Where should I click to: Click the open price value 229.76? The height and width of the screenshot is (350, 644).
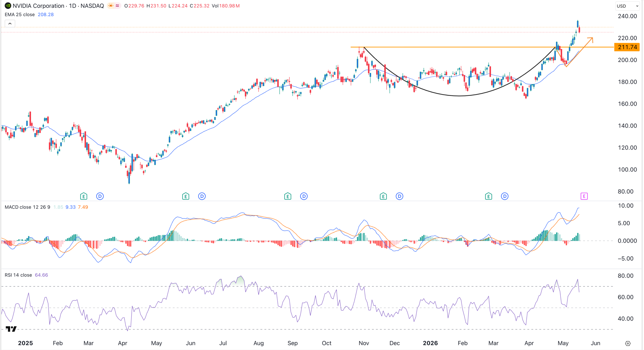136,6
